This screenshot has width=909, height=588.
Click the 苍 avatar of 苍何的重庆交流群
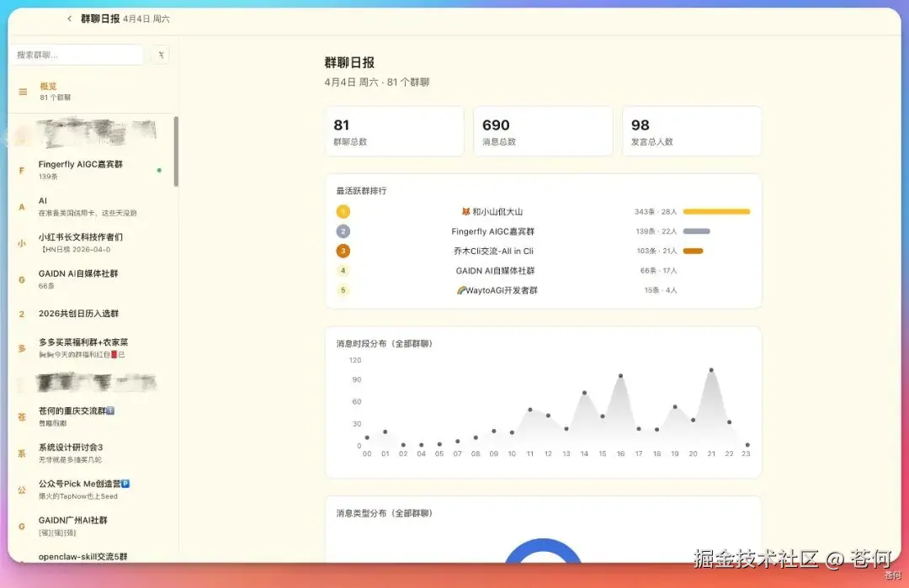click(x=20, y=416)
